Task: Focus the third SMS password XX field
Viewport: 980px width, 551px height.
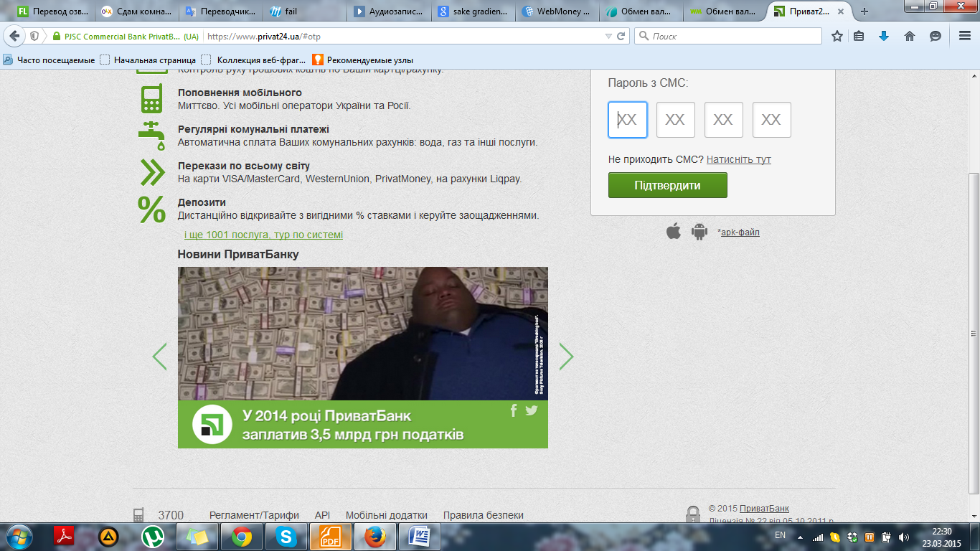Action: click(723, 120)
